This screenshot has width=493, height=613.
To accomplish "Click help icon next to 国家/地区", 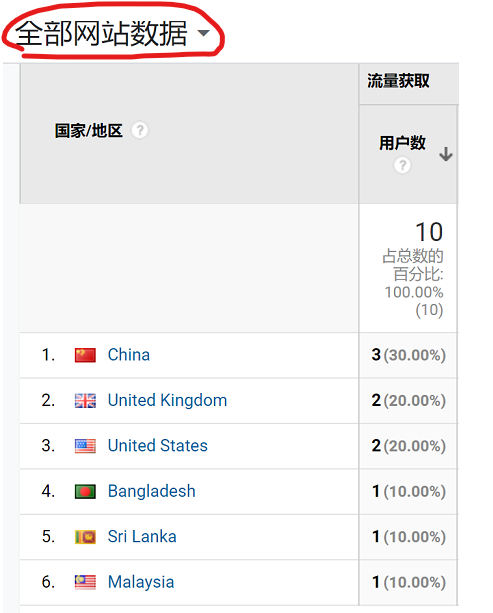I will point(140,130).
